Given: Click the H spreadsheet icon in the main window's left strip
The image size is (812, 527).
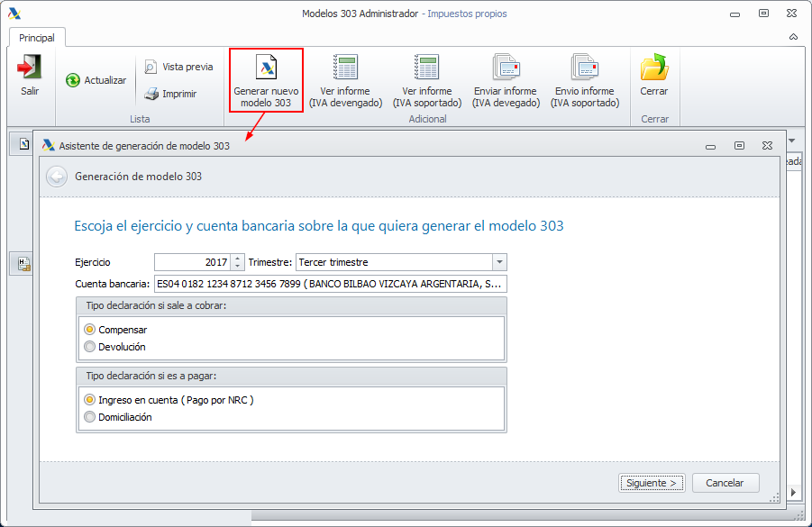Looking at the screenshot, I should click(23, 264).
